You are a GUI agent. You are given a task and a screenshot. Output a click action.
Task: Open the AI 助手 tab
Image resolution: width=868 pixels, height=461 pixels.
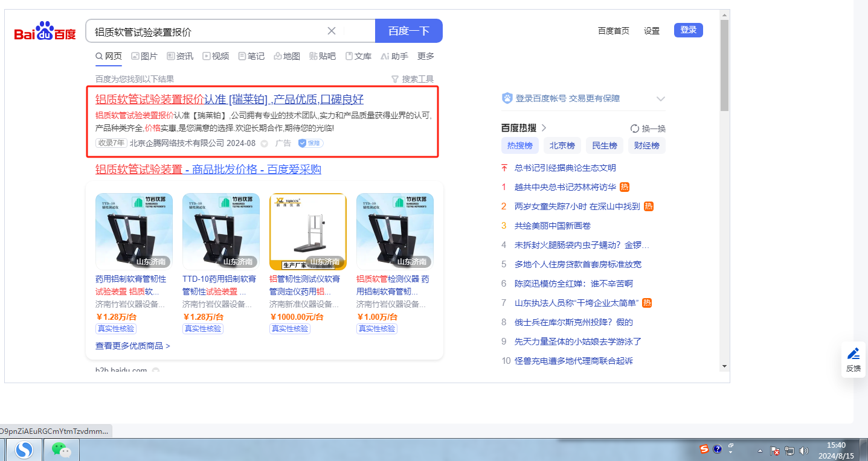pos(394,56)
